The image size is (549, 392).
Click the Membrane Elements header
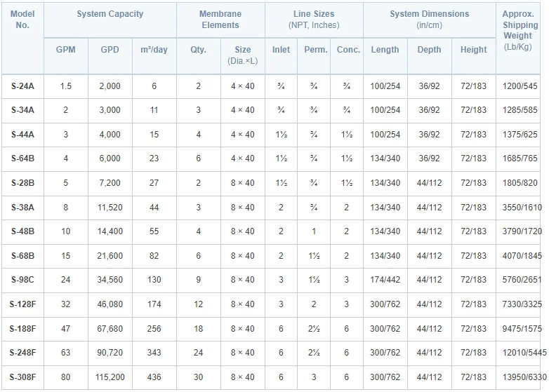click(219, 20)
